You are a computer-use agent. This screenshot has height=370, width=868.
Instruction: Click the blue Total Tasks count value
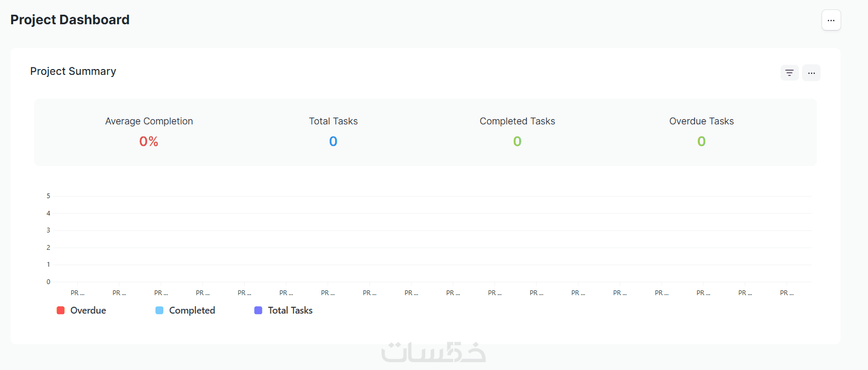333,141
